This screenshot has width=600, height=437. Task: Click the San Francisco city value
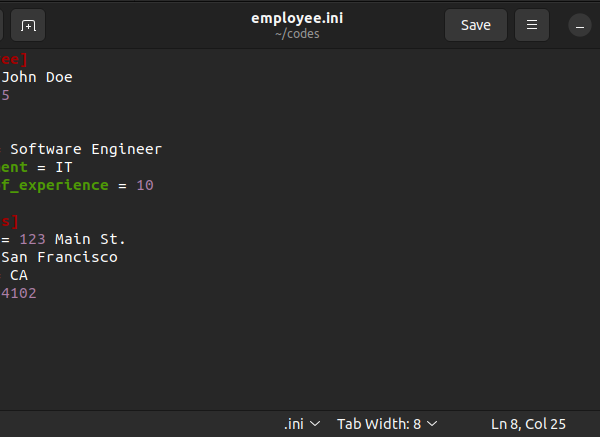pos(59,257)
